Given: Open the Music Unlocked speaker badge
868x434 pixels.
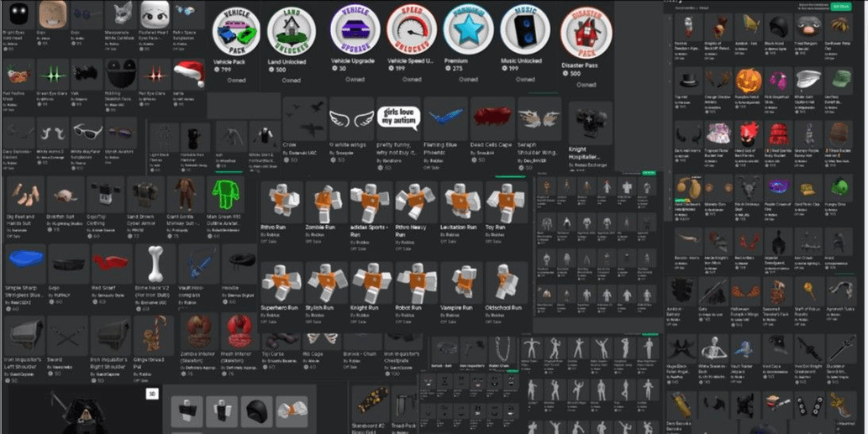Looking at the screenshot, I should 525,29.
